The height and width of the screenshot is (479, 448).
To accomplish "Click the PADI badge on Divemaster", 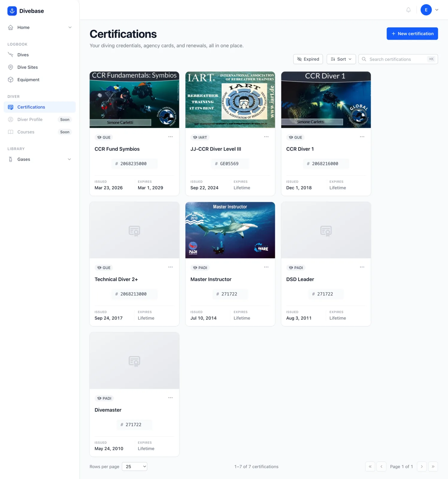I will point(104,398).
